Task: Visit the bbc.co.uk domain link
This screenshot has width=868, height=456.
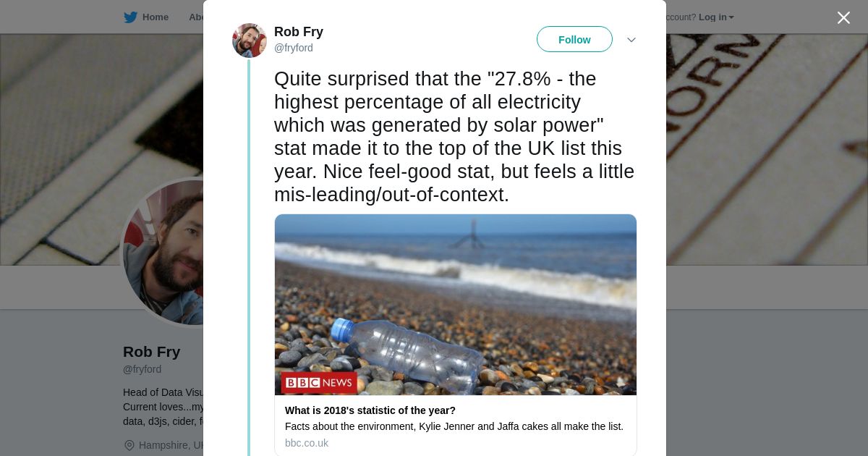Action: coord(307,443)
